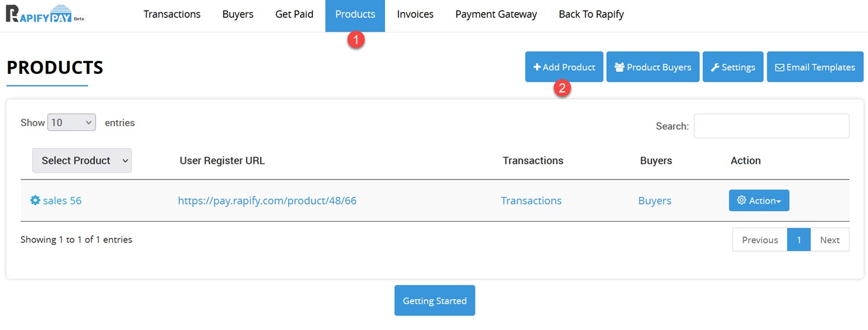Open the Buyers navigation item
868x330 pixels.
(x=238, y=14)
